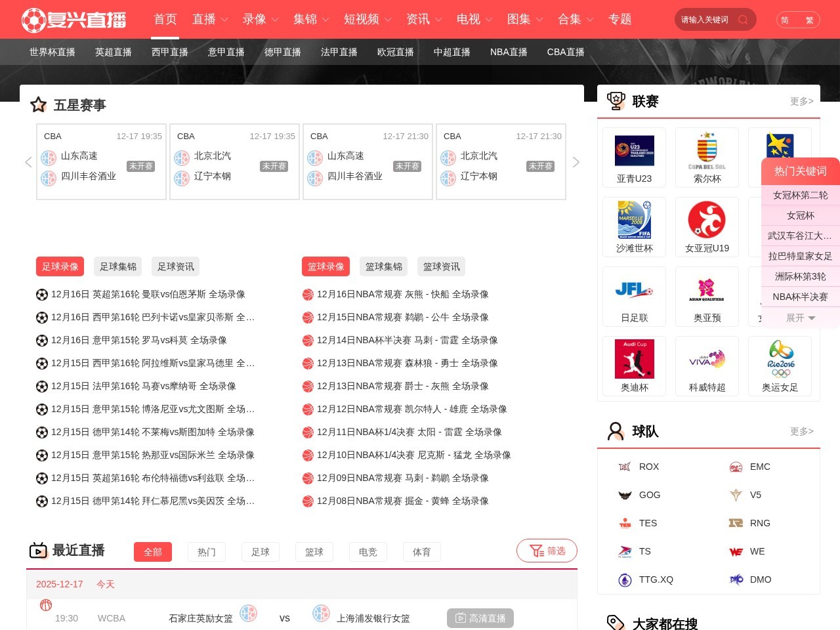Viewport: 840px width, 630px height.
Task: Expand hot keywords via 展开 arrow
Action: [x=800, y=318]
